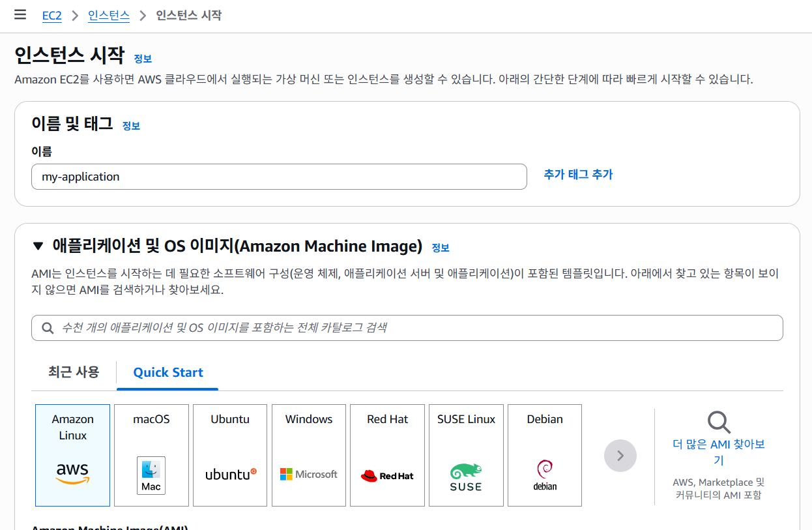This screenshot has width=812, height=530.
Task: Click 추가 태그 추가 link
Action: click(578, 175)
